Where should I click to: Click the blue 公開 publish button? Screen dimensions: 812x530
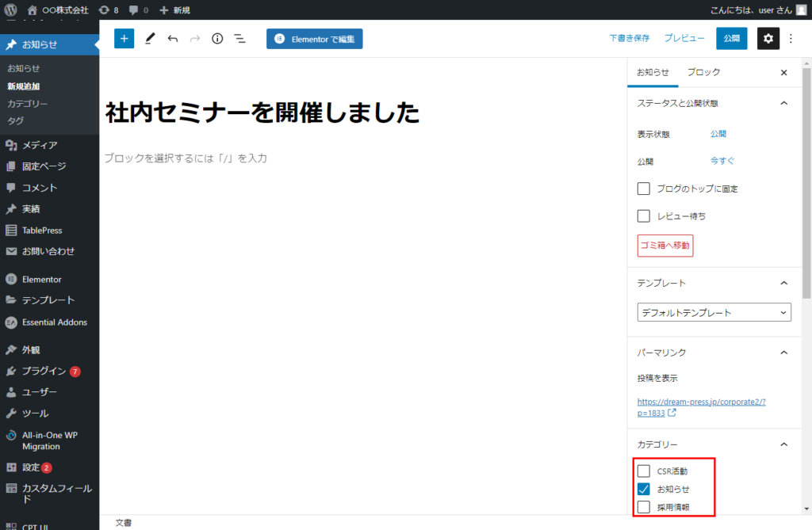pyautogui.click(x=731, y=39)
